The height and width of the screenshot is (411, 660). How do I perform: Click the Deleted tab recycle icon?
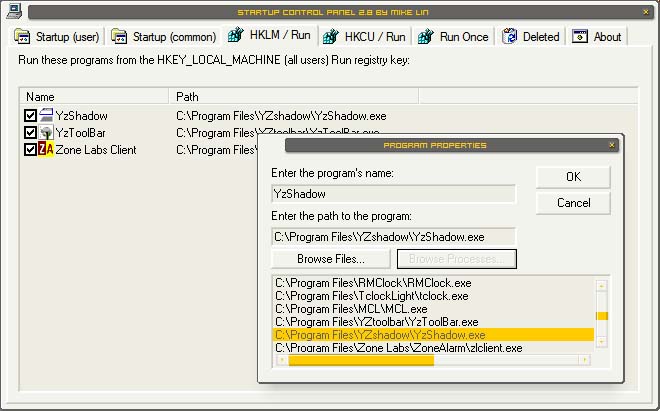pos(509,36)
